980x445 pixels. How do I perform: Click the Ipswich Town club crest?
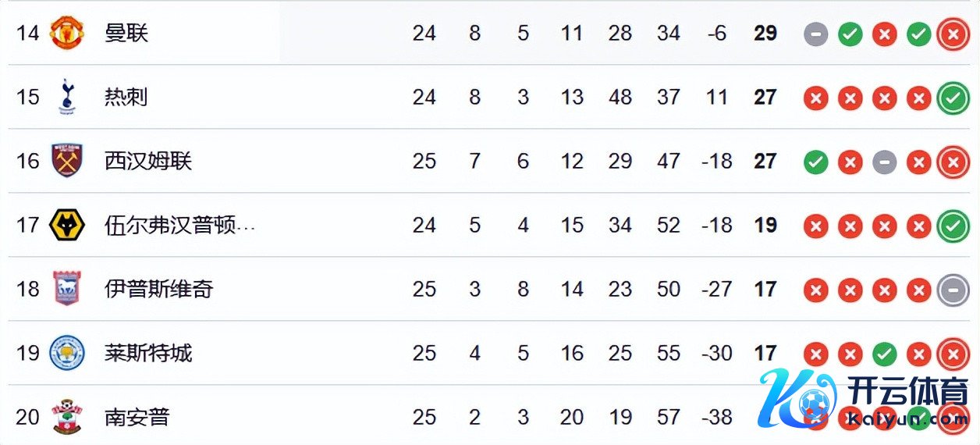click(x=66, y=290)
